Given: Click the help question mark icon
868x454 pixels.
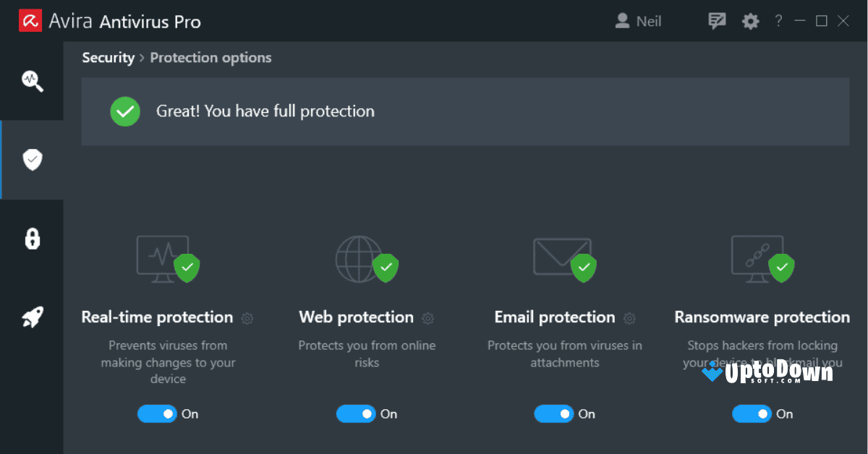Looking at the screenshot, I should [778, 20].
